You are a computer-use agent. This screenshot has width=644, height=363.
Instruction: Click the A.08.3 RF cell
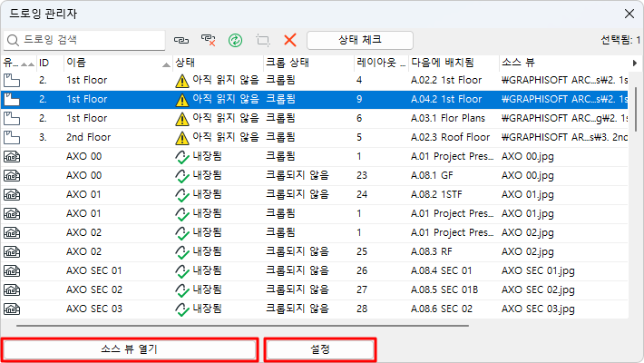click(x=431, y=251)
